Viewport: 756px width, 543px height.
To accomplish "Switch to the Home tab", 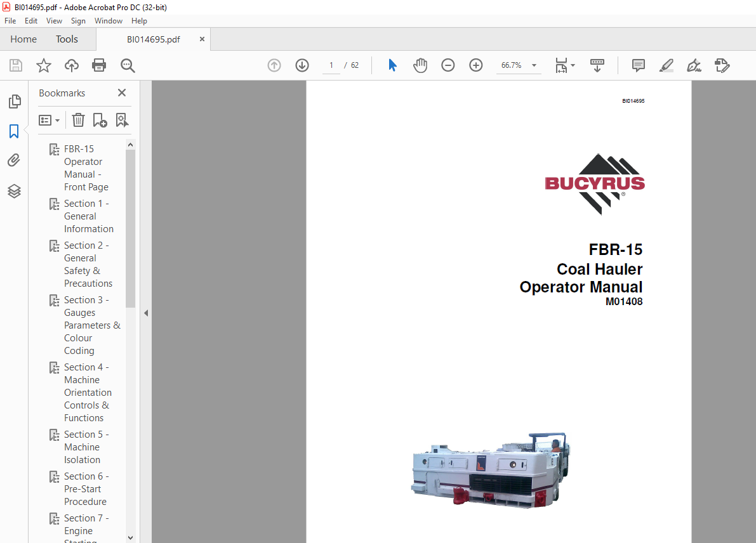I will click(x=23, y=39).
